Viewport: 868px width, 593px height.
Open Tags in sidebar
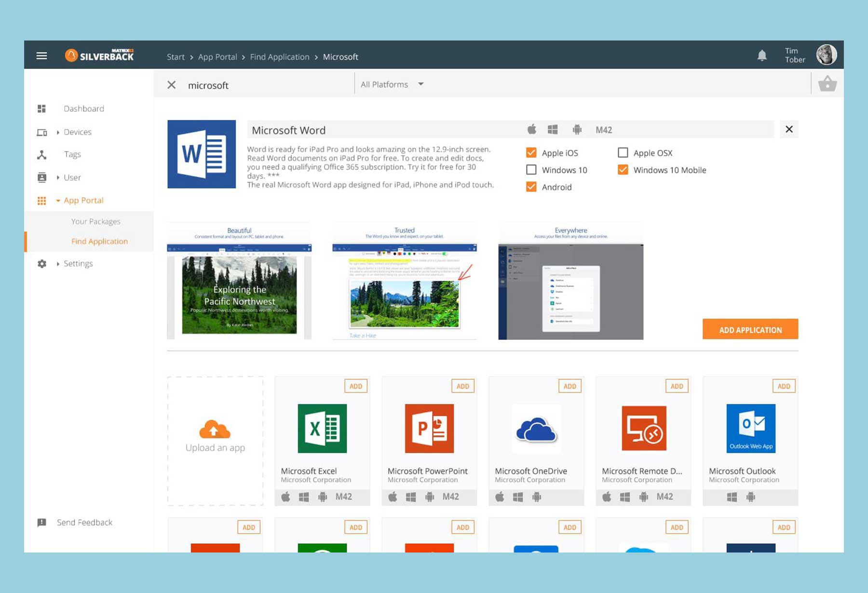pyautogui.click(x=72, y=154)
